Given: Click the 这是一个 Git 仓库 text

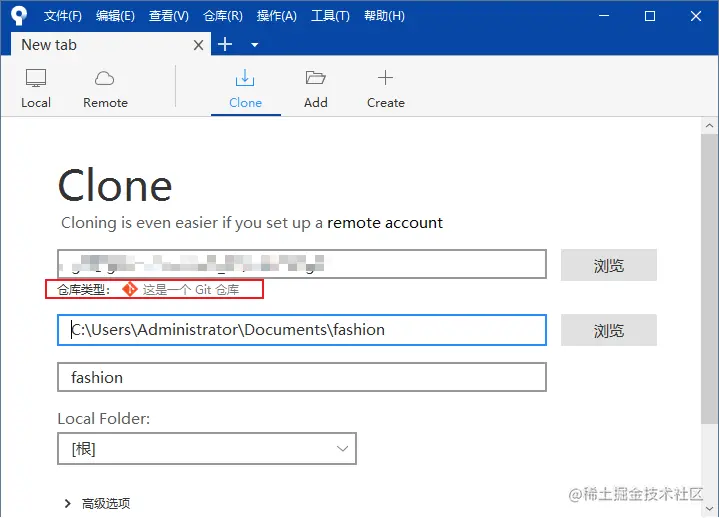Looking at the screenshot, I should 191,290.
